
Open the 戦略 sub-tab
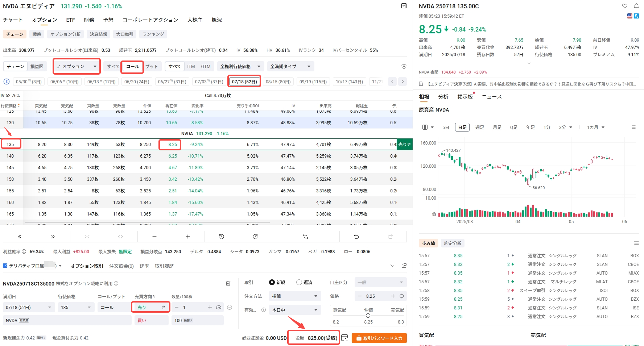tap(37, 34)
